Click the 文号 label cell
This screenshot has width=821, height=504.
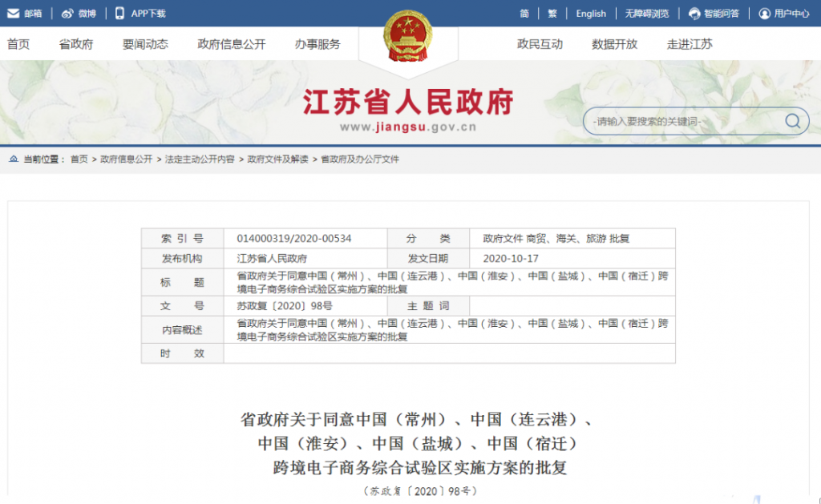pos(182,306)
